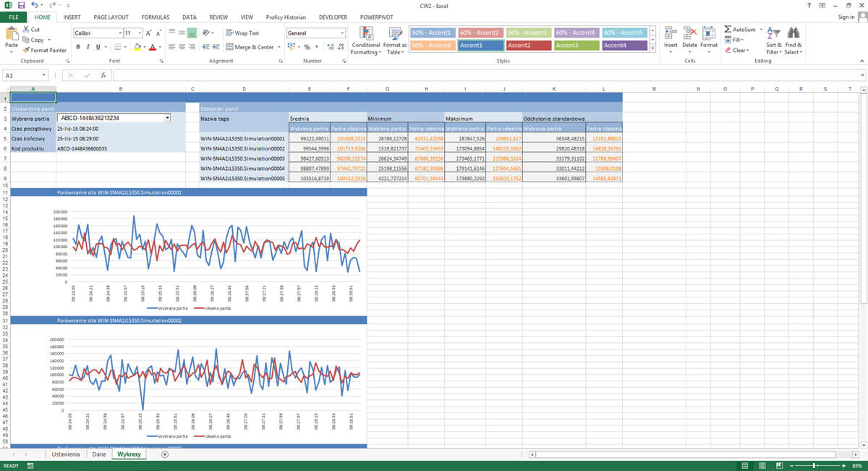Toggle underline formatting
Screen dimensions: 868x471
[96, 46]
